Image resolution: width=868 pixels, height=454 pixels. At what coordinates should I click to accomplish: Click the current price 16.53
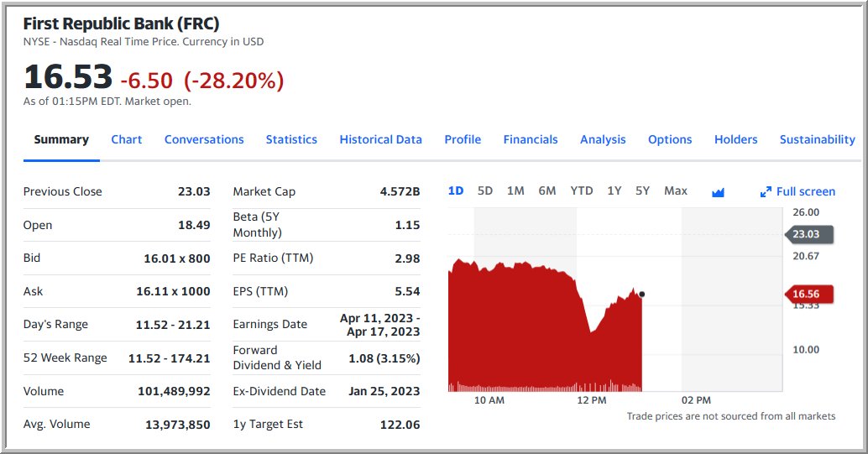tap(67, 76)
